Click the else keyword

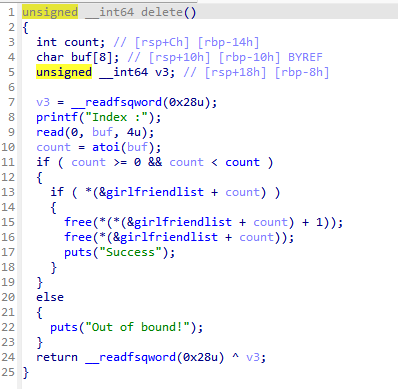tap(50, 297)
